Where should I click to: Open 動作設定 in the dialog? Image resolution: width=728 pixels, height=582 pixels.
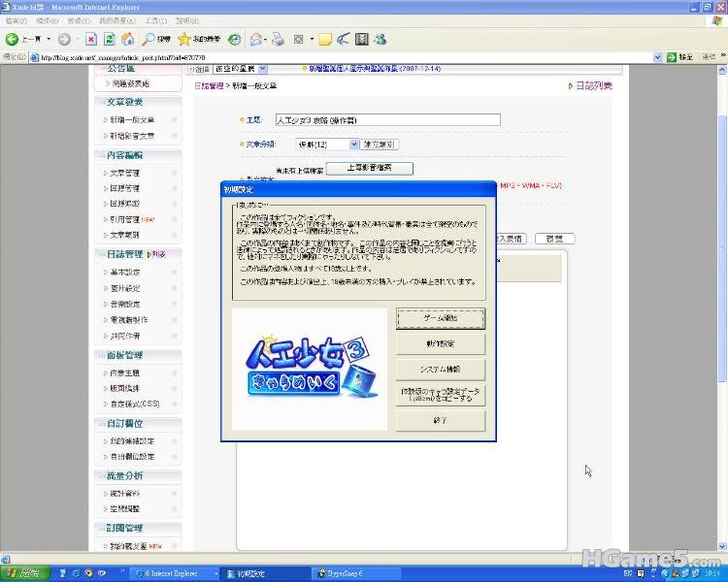(x=441, y=344)
